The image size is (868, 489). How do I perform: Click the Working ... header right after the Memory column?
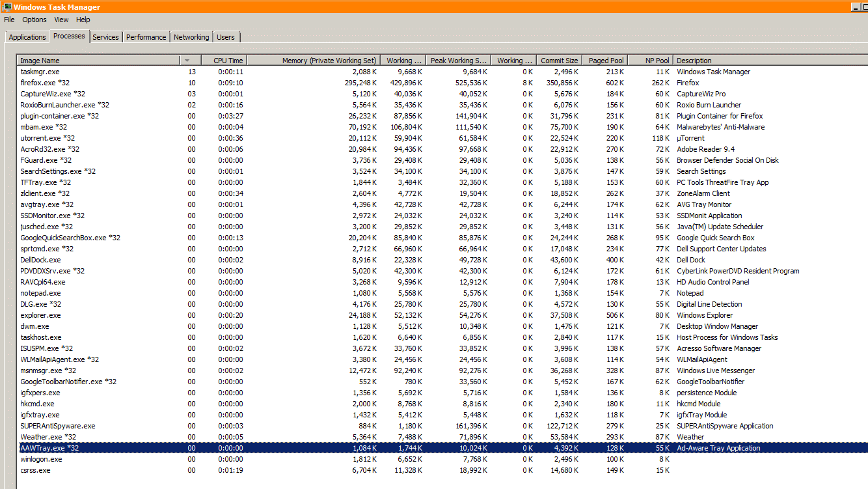tap(403, 61)
